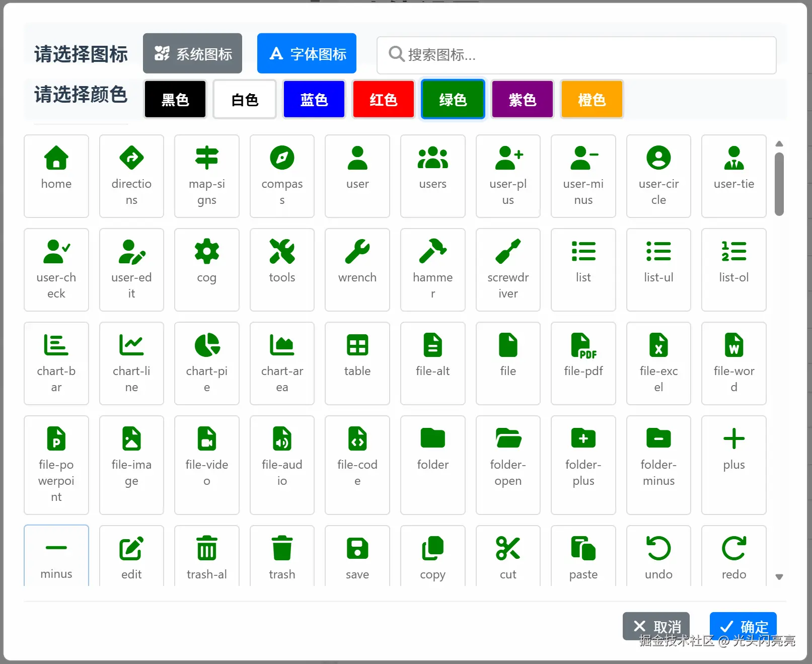Image resolution: width=812 pixels, height=664 pixels.
Task: Click the 确定 confirm button
Action: [743, 626]
